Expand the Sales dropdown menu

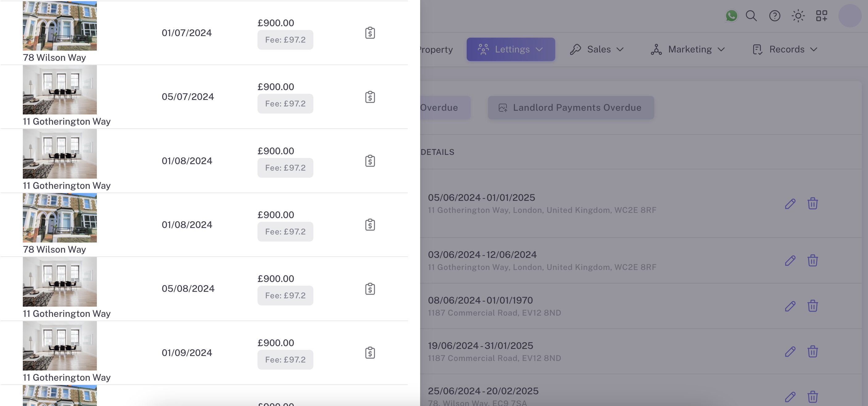597,49
